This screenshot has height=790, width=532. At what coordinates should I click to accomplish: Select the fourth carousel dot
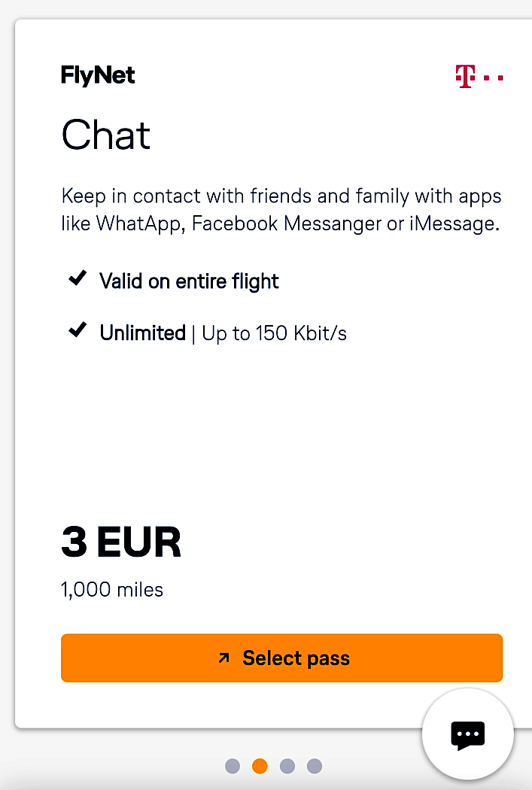tap(314, 766)
